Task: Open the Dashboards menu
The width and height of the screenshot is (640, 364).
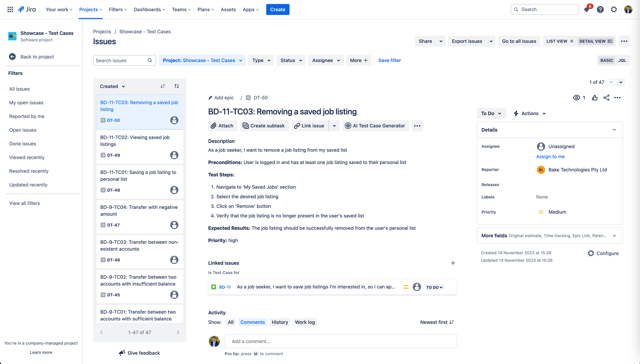Action: click(x=149, y=10)
